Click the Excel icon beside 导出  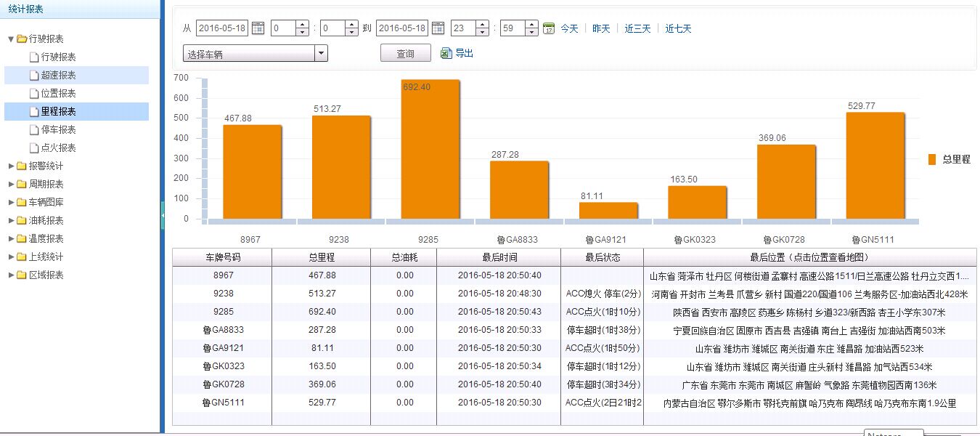point(446,53)
